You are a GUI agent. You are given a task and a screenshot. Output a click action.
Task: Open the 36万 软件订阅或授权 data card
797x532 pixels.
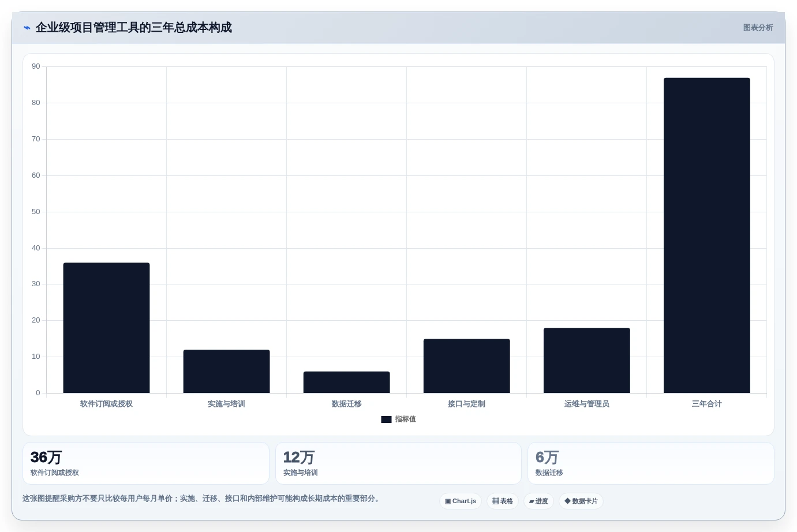[146, 463]
